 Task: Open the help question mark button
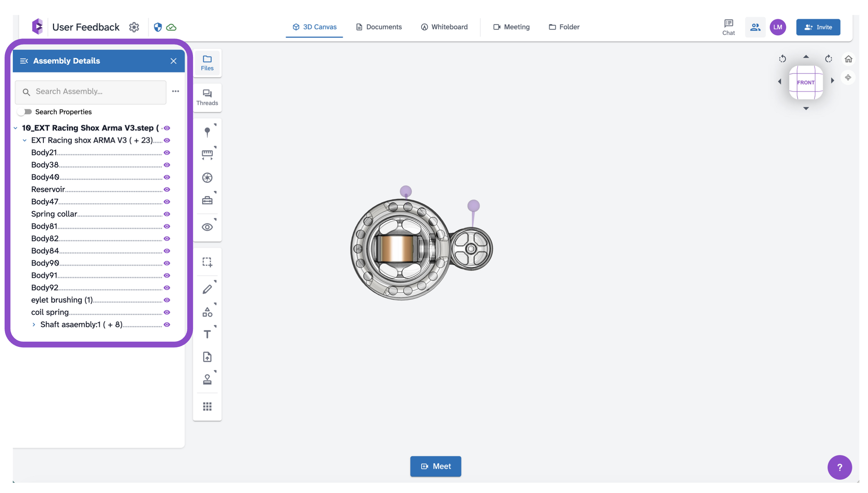(839, 467)
